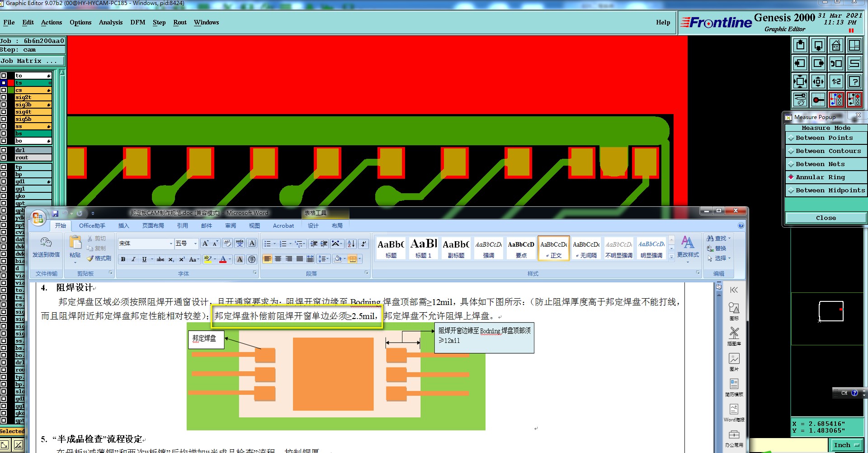Toggle the checkbox for layer 'rout'
This screenshot has height=453, width=868.
[4, 157]
